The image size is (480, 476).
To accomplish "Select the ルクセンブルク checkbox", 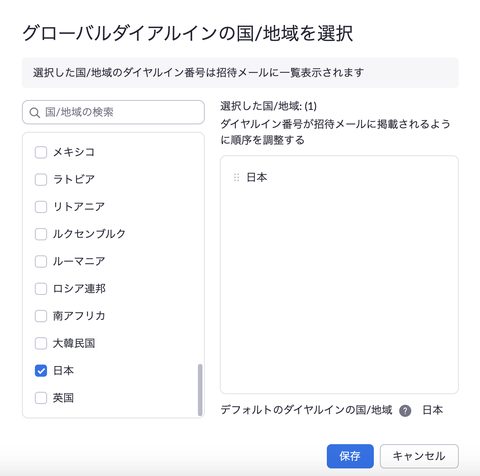I will (x=41, y=234).
